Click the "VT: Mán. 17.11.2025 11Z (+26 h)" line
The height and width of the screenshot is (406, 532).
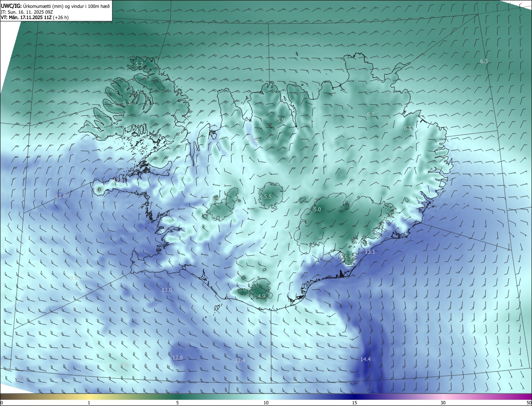(34, 17)
